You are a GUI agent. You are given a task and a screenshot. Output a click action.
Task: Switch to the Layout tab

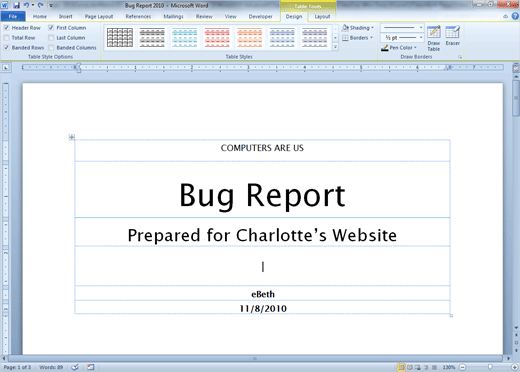point(322,16)
